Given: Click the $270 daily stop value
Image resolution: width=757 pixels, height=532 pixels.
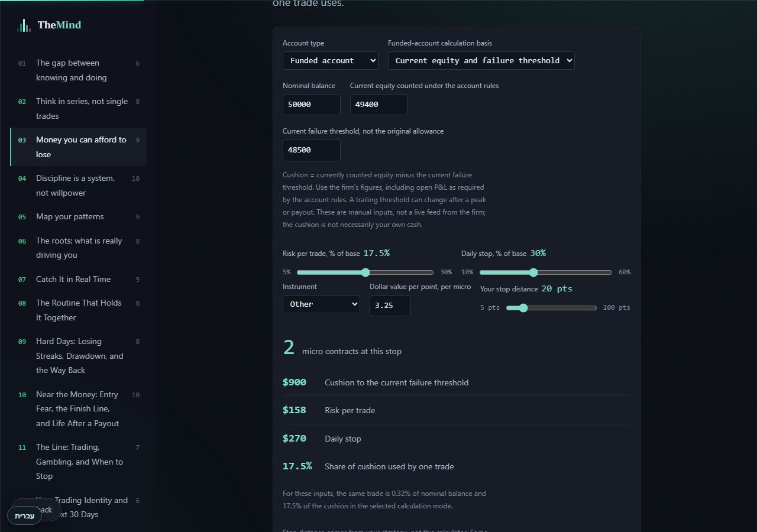Looking at the screenshot, I should (295, 439).
